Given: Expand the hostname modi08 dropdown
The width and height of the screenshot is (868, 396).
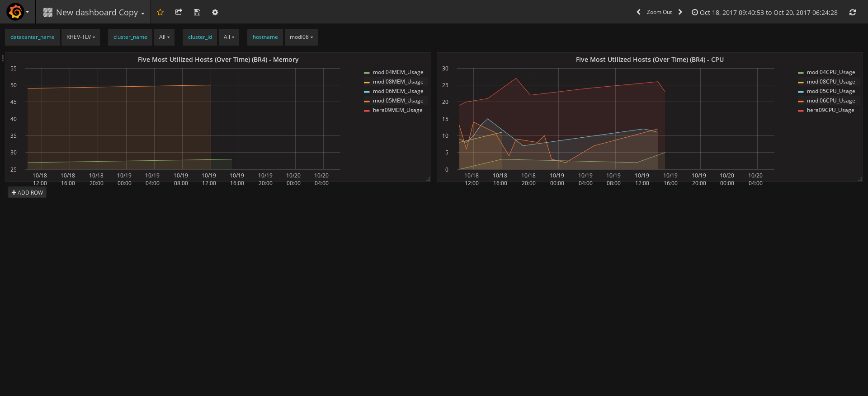Looking at the screenshot, I should pyautogui.click(x=301, y=37).
